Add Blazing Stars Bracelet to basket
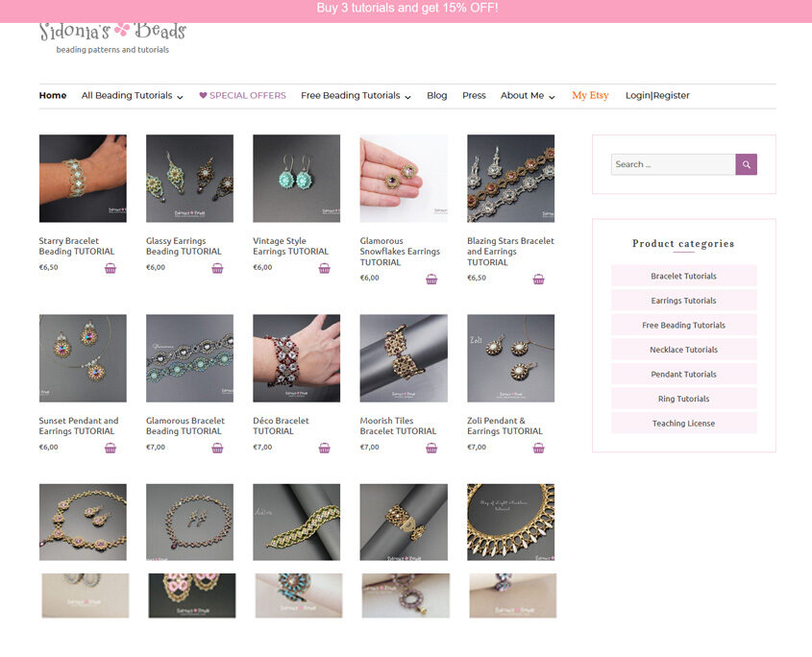Viewport: 812px width, 657px height. coord(538,279)
